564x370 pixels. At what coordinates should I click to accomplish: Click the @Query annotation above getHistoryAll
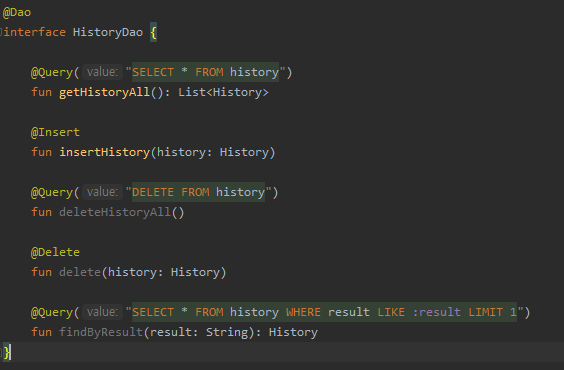52,72
